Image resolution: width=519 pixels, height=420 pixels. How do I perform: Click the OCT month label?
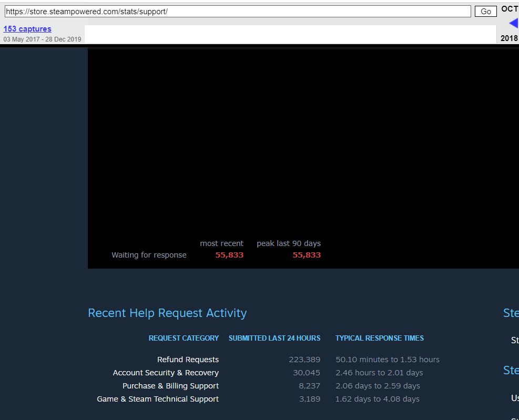pos(510,9)
